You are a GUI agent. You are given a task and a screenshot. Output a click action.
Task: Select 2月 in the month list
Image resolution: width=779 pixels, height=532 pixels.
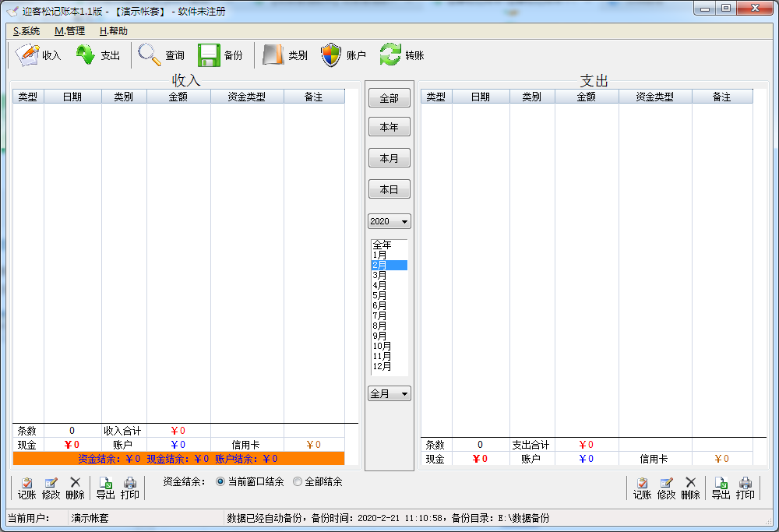pos(389,266)
